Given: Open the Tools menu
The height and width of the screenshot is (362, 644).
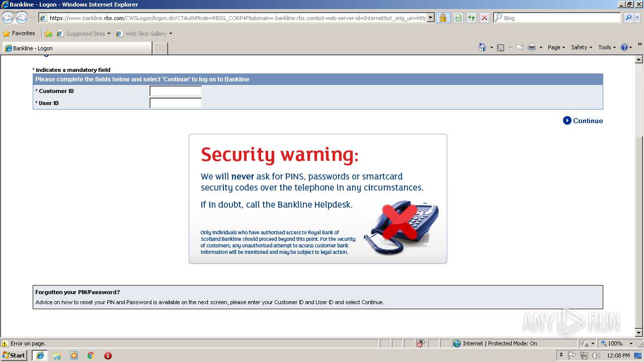Looking at the screenshot, I should [607, 47].
